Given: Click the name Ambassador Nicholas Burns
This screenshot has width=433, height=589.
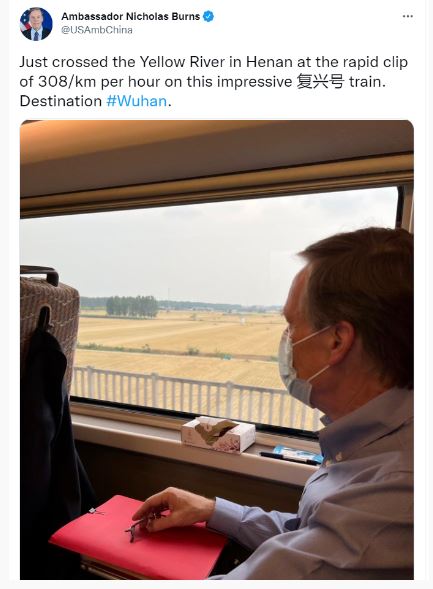Looking at the screenshot, I should 130,17.
